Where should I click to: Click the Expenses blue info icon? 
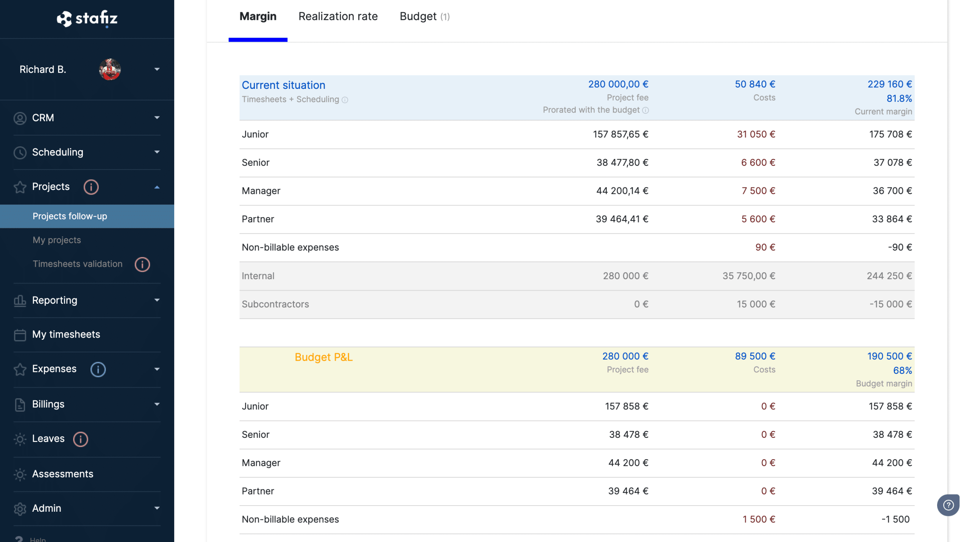(x=98, y=369)
